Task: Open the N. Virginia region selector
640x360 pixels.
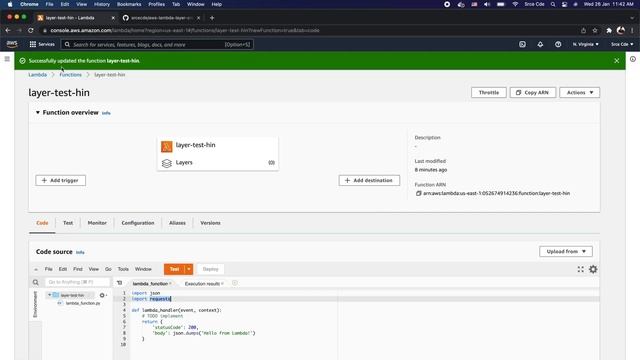Action: pyautogui.click(x=585, y=44)
